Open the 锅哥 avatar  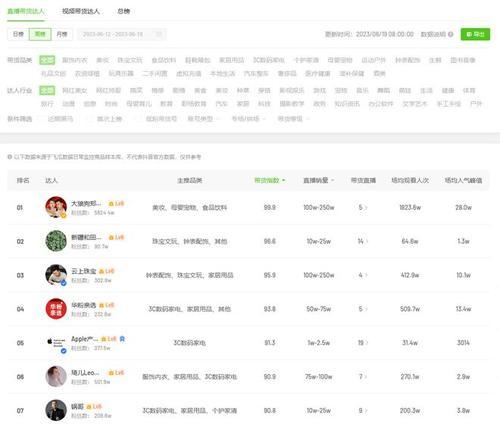coord(56,410)
